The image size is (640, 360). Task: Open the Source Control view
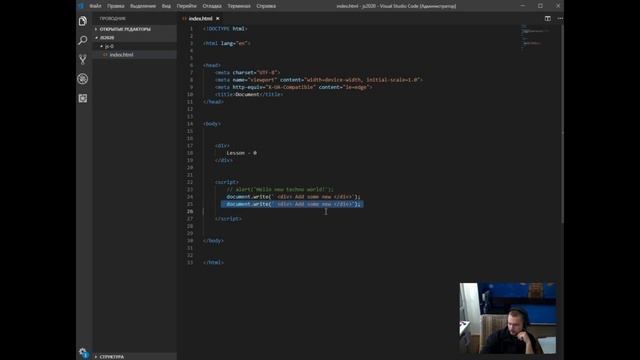[x=83, y=60]
